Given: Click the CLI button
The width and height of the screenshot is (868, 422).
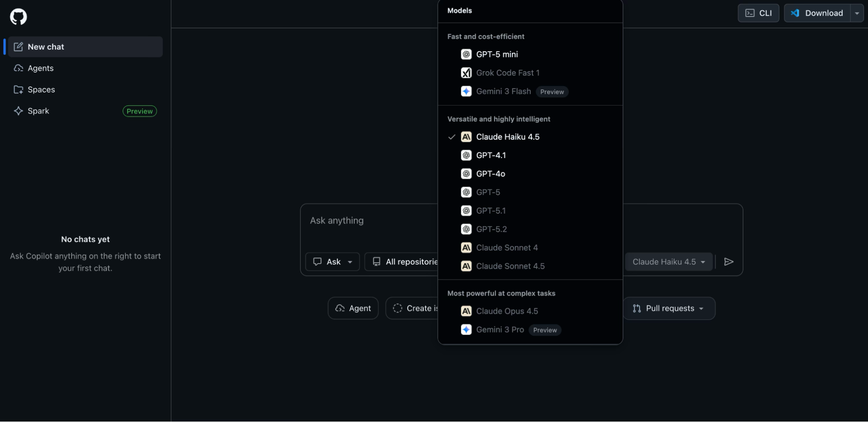Looking at the screenshot, I should (758, 13).
